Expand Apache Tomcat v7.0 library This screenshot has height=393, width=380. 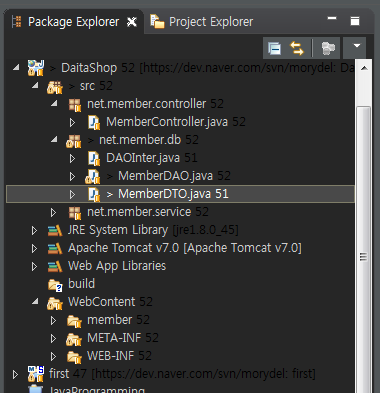(x=34, y=248)
